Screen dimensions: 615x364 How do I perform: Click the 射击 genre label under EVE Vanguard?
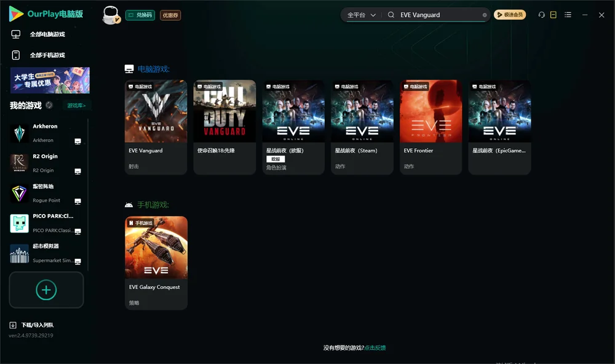(133, 166)
